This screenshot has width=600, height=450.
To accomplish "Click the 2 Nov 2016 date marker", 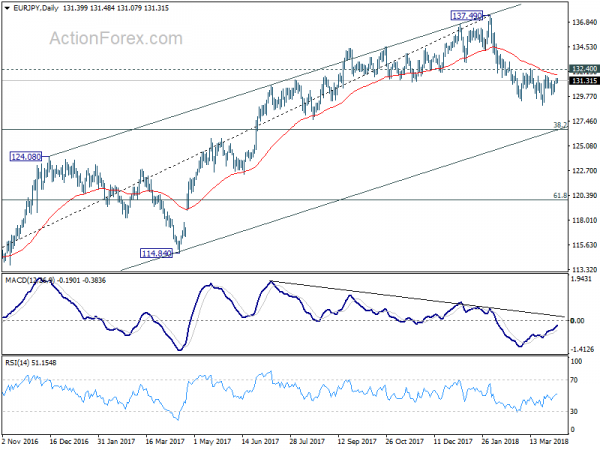I will (20, 441).
